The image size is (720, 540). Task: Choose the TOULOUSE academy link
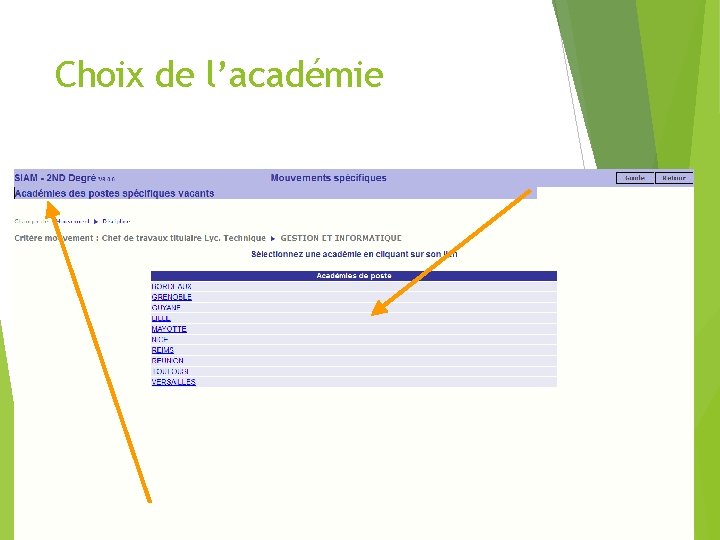[x=170, y=371]
